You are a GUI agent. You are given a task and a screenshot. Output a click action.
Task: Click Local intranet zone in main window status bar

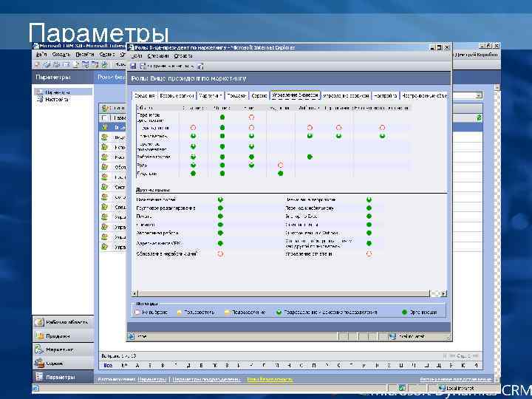coord(457,388)
